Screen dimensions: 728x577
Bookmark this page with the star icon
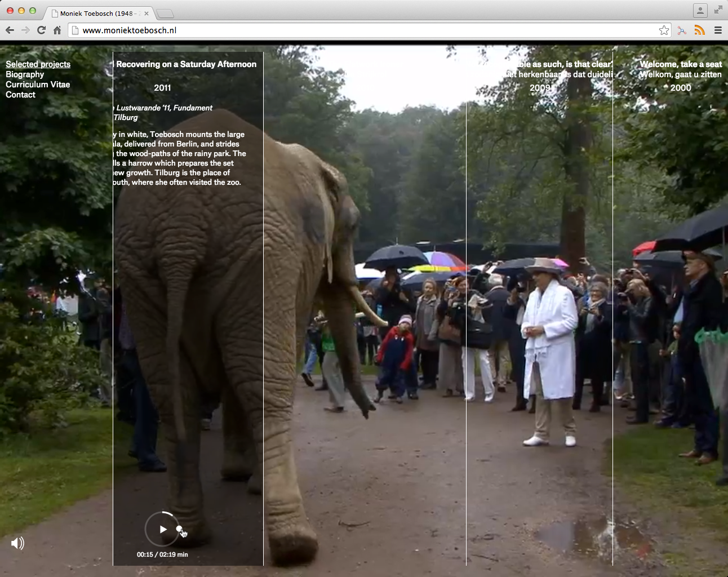coord(664,30)
